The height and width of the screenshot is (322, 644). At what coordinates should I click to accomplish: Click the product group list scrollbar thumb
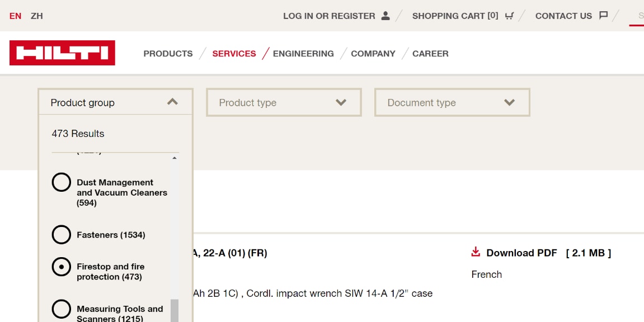click(175, 310)
